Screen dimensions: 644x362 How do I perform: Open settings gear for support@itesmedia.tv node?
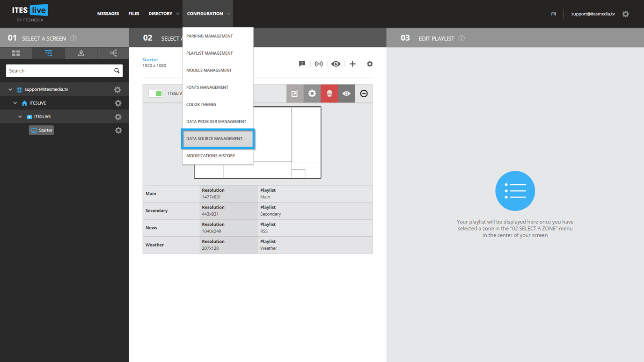point(117,90)
